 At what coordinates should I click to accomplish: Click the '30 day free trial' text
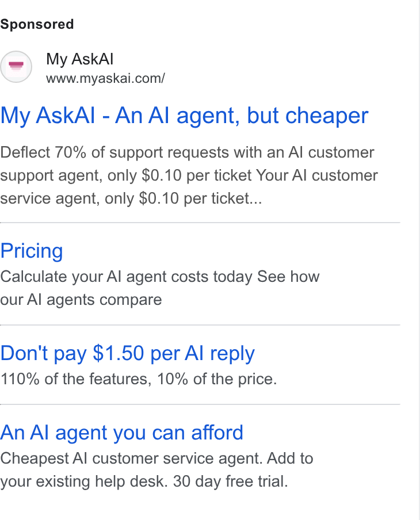230,481
